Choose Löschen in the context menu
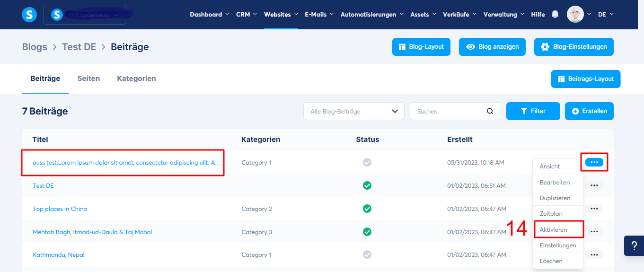644x272 pixels. tap(558, 261)
